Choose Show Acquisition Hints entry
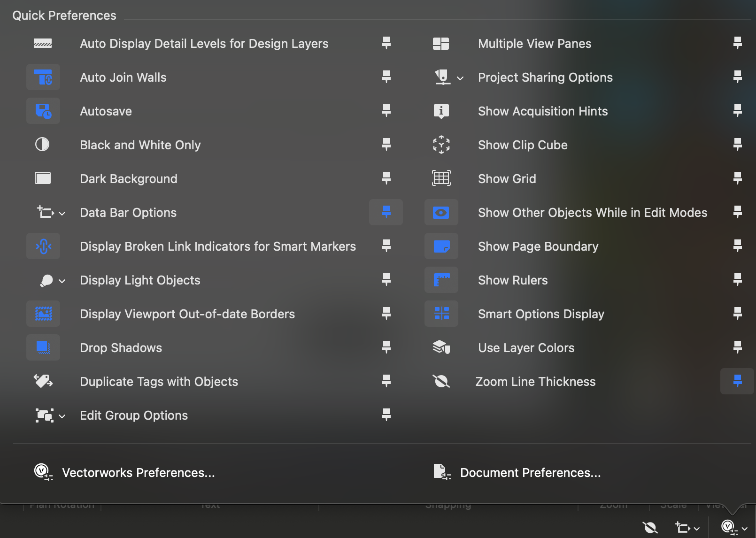The image size is (756, 538). click(x=542, y=111)
